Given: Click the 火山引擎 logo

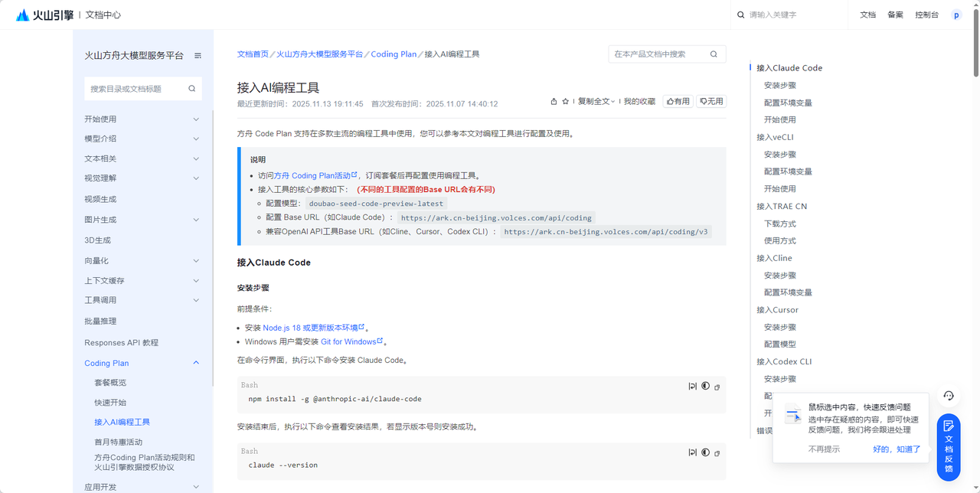Looking at the screenshot, I should tap(45, 15).
